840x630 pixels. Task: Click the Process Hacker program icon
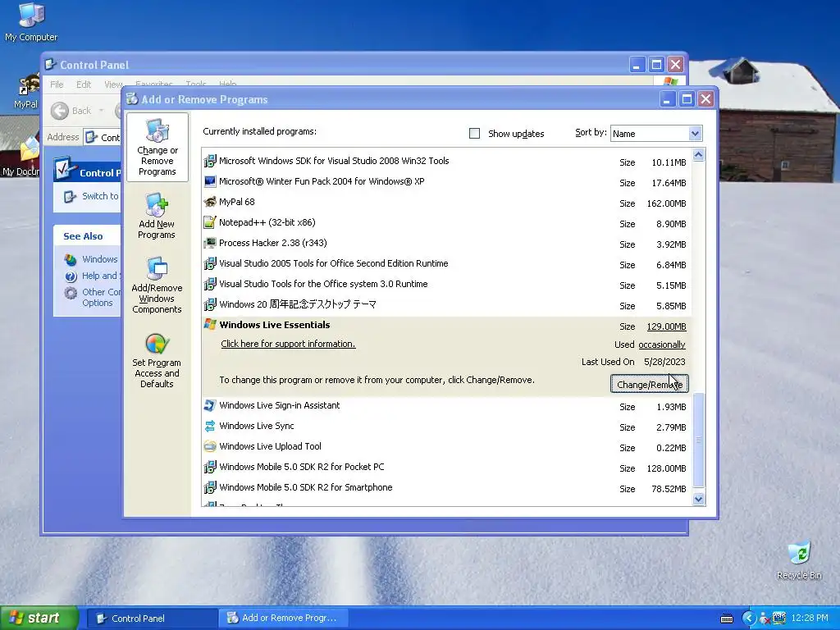click(x=210, y=243)
